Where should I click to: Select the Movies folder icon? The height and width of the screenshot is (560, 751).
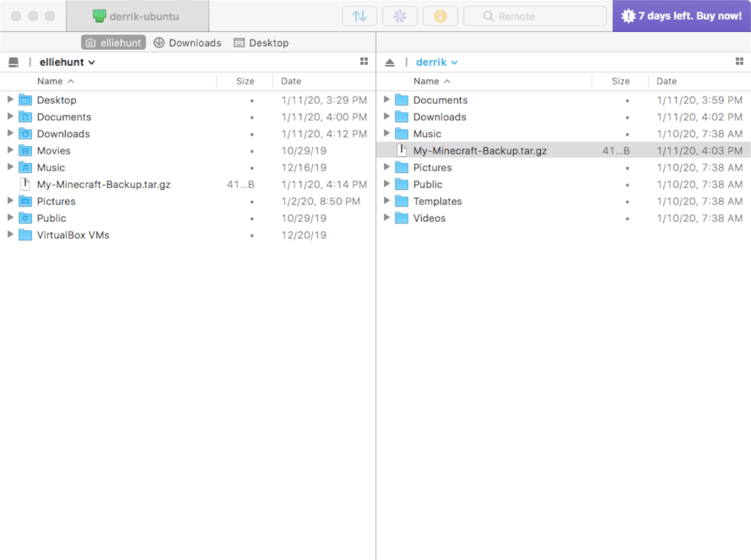(25, 150)
